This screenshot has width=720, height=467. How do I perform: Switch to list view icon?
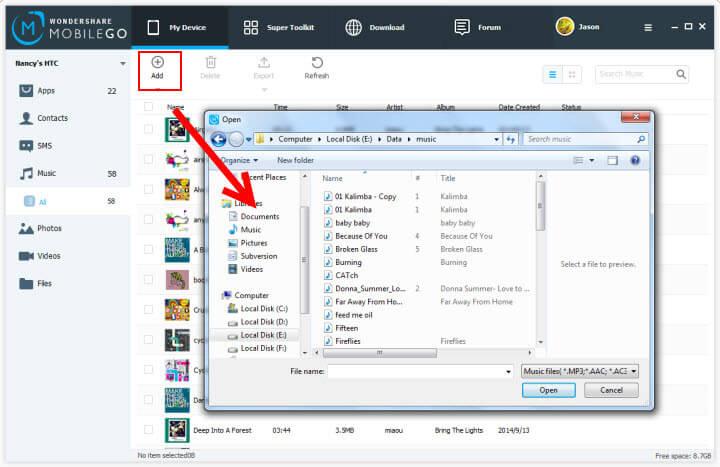point(553,74)
